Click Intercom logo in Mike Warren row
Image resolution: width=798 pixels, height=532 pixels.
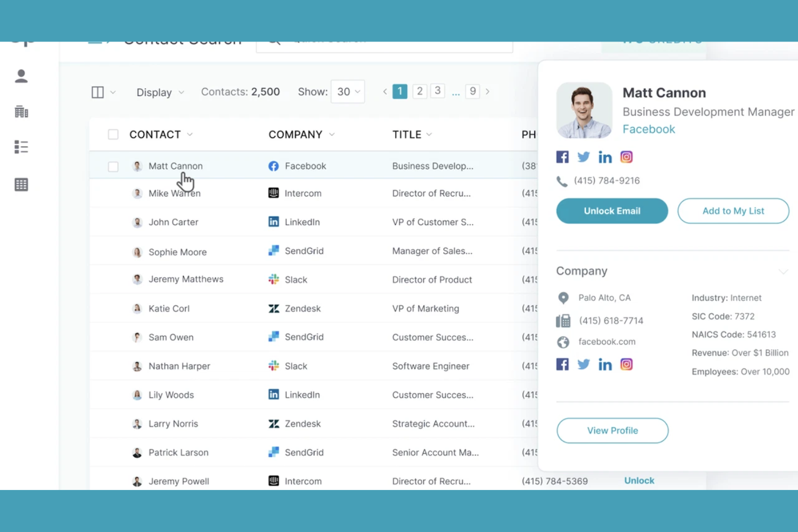tap(273, 193)
